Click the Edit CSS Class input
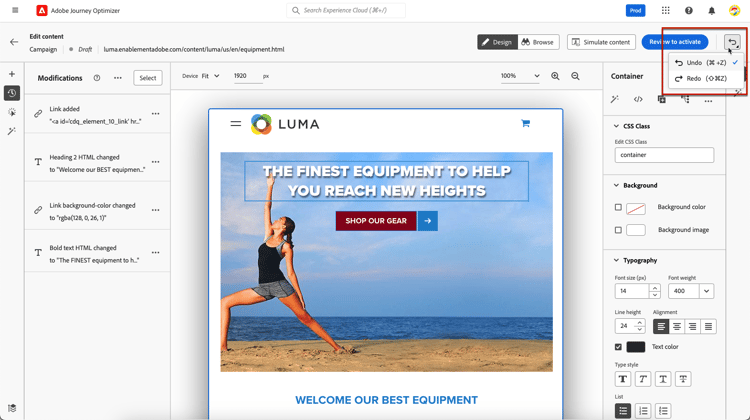This screenshot has height=420, width=750. coord(664,155)
